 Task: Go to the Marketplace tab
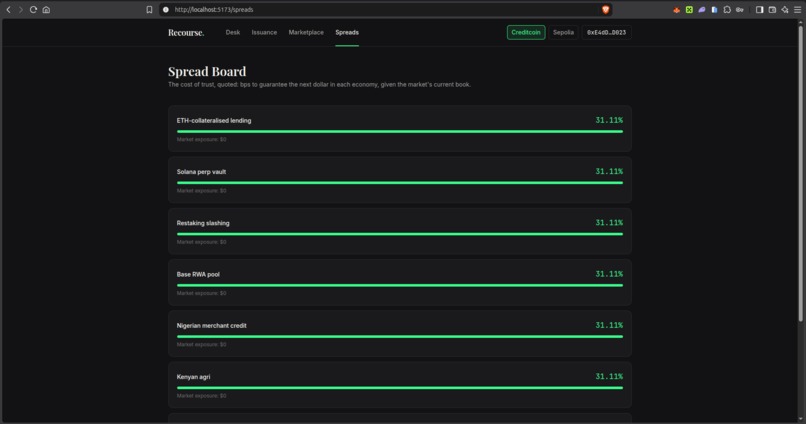tap(306, 32)
